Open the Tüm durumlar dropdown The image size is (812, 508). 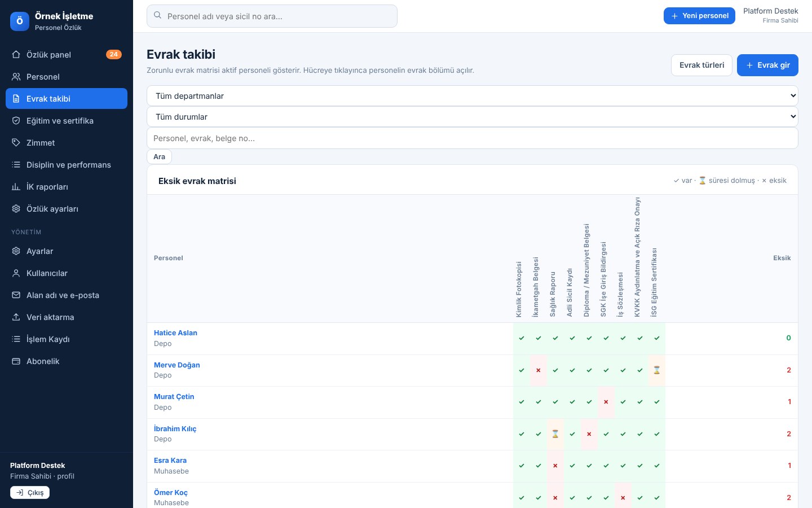pyautogui.click(x=473, y=117)
